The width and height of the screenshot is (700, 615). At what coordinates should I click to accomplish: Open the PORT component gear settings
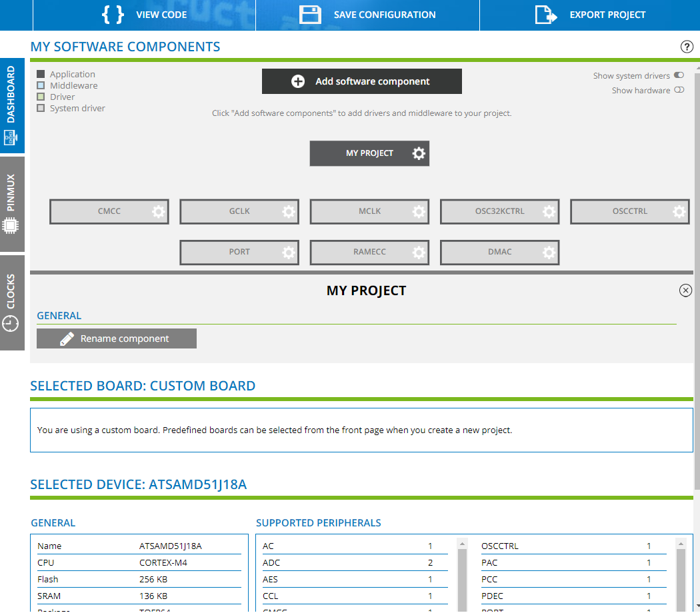tap(289, 253)
